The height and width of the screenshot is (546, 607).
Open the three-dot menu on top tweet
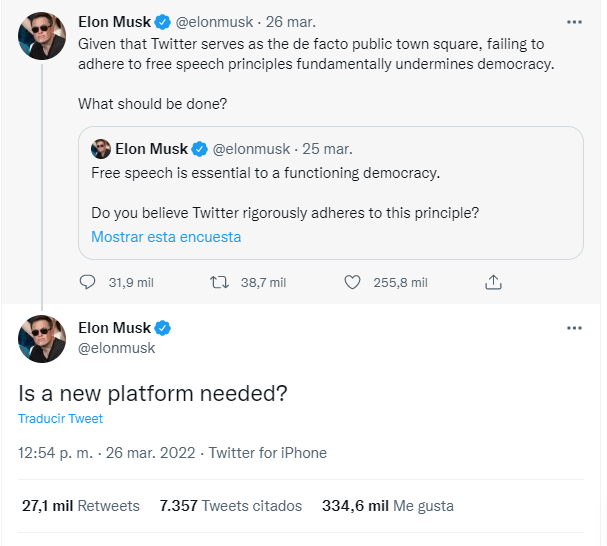(574, 21)
